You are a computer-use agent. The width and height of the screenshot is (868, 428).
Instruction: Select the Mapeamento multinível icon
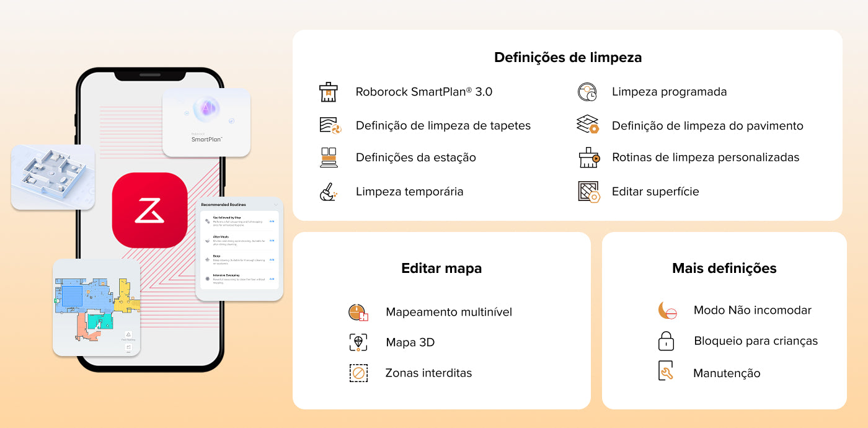(358, 312)
